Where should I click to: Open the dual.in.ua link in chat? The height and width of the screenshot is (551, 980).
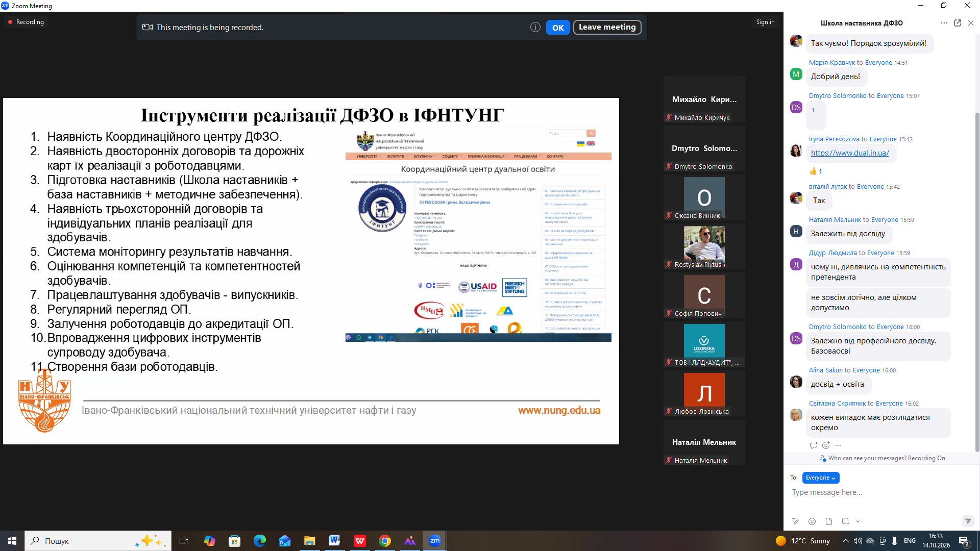coord(850,153)
